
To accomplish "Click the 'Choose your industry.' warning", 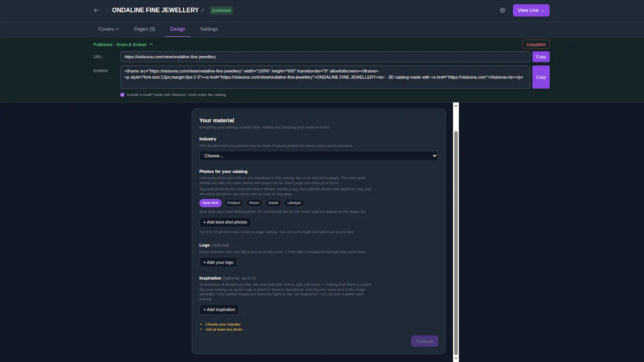I will pos(223,325).
